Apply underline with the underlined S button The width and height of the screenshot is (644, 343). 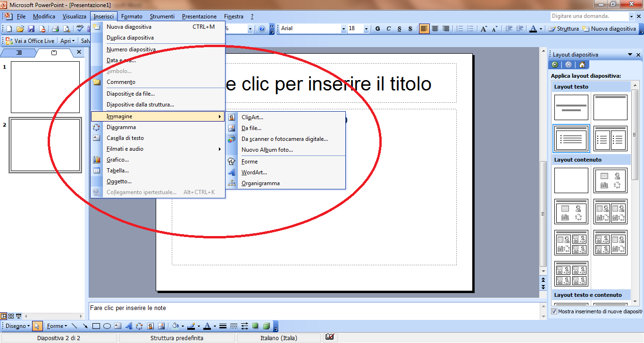tap(400, 29)
